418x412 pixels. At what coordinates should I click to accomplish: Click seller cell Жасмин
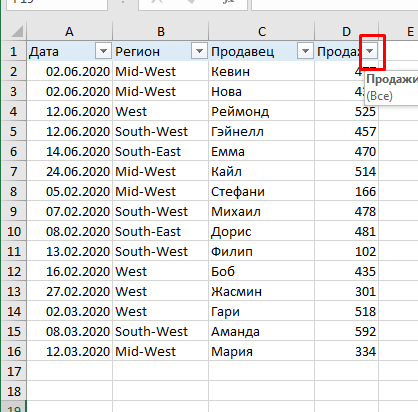click(262, 292)
